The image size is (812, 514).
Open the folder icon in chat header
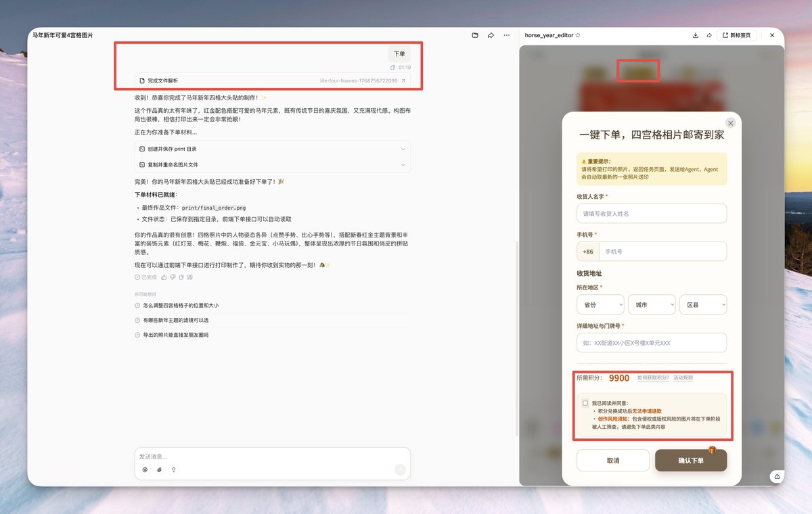(475, 35)
